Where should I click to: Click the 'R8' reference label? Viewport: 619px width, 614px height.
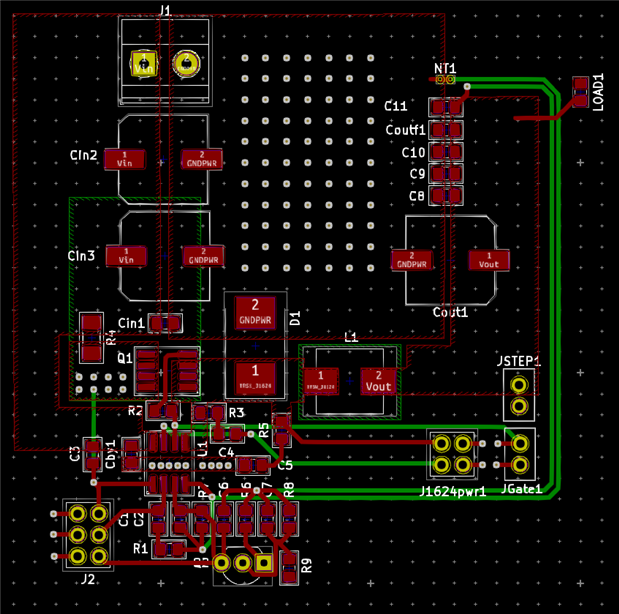(289, 490)
